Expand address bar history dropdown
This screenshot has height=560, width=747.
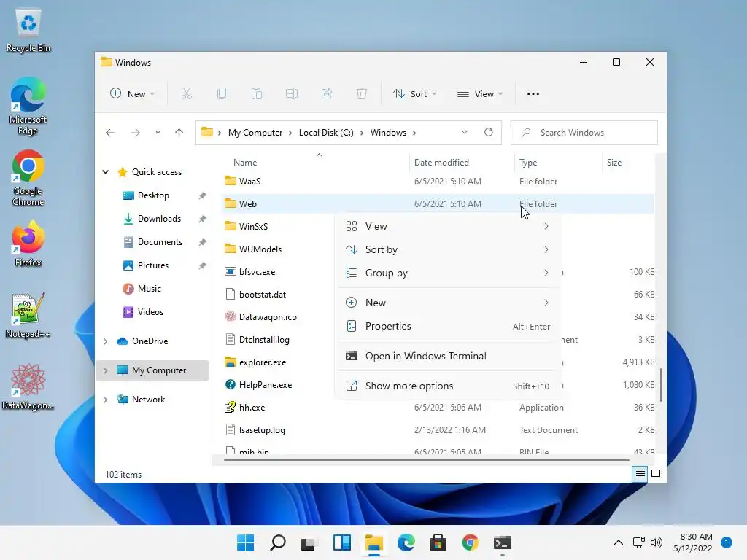tap(465, 133)
